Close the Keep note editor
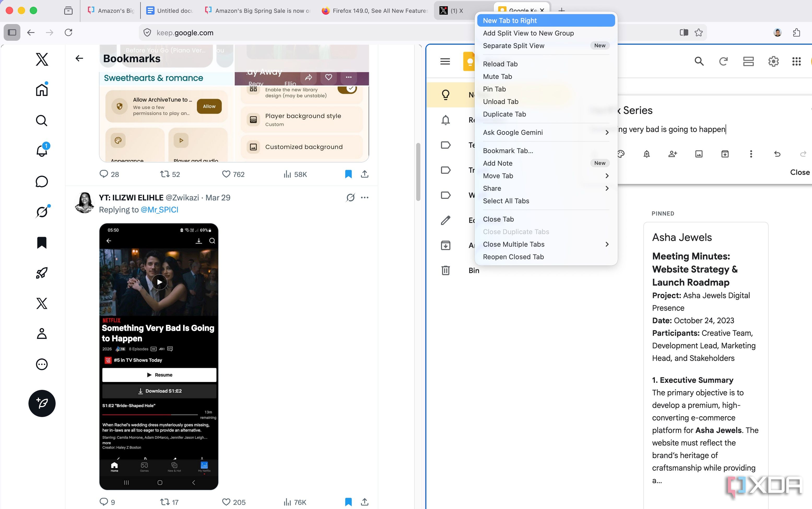Screen dimensions: 812x509 pyautogui.click(x=799, y=172)
